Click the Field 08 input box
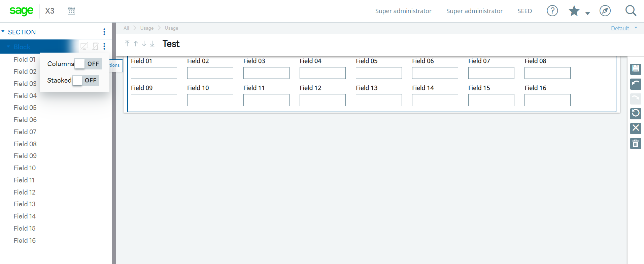This screenshot has height=264, width=644. click(547, 73)
